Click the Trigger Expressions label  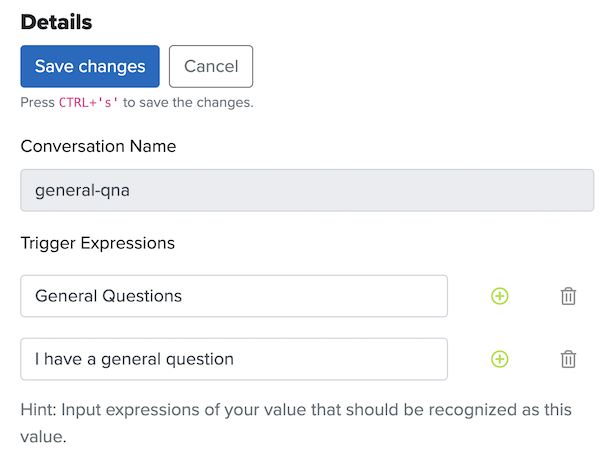point(97,243)
